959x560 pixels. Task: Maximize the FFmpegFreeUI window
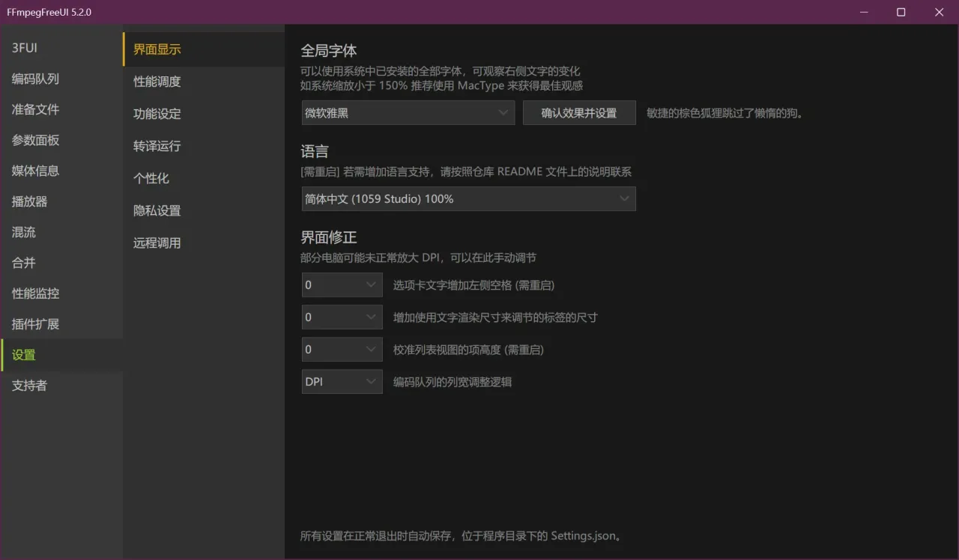901,12
